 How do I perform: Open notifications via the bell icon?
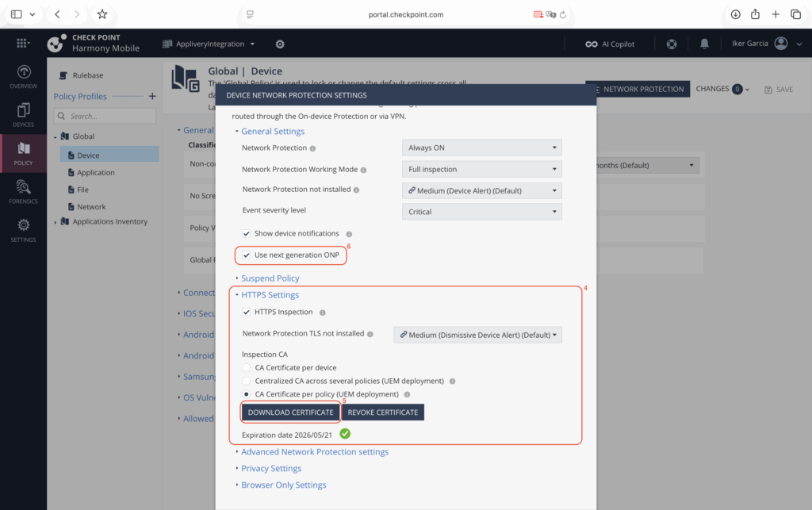coord(704,44)
